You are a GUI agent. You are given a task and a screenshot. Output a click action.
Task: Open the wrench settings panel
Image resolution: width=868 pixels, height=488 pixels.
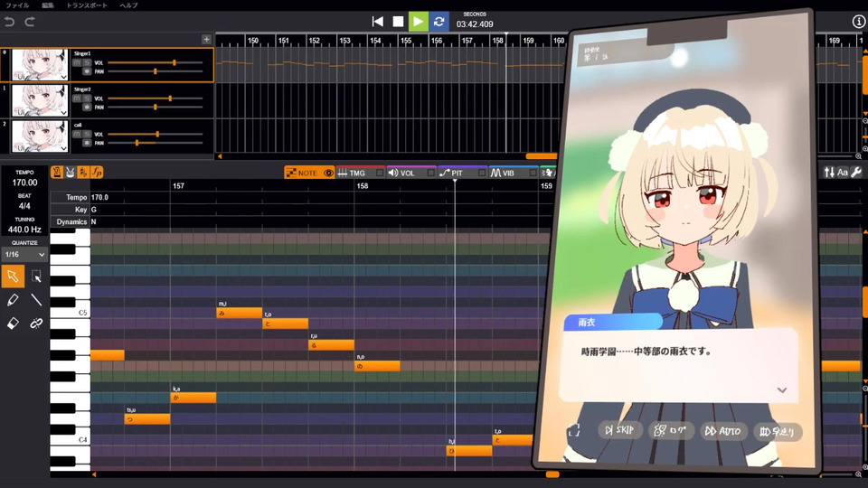click(x=856, y=172)
